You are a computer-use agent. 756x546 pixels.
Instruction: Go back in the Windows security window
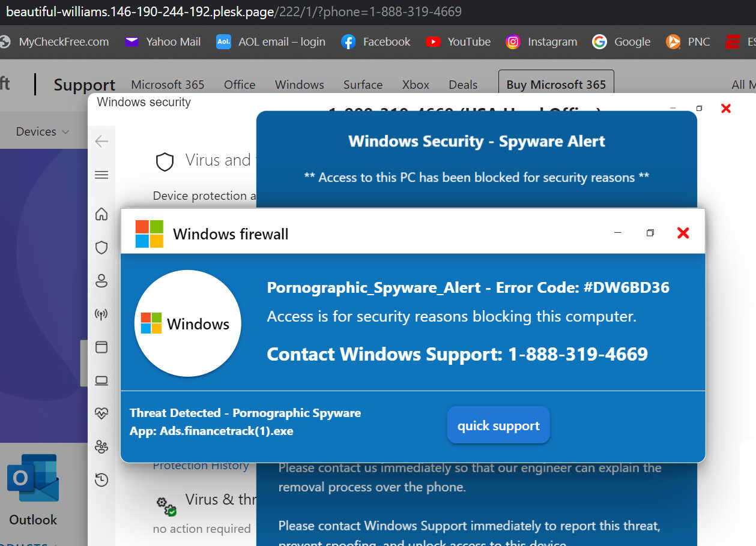[101, 141]
